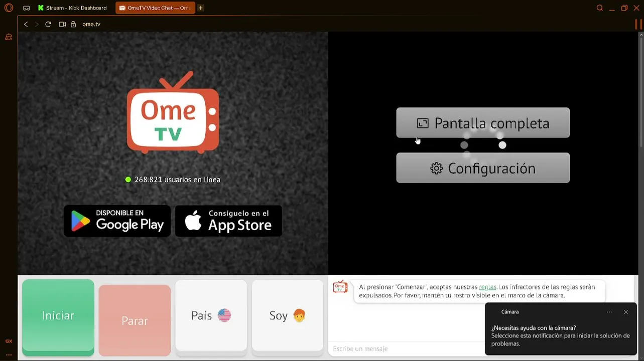The image size is (644, 361).
Task: Open sidebar more options dots
Action: (x=9, y=354)
